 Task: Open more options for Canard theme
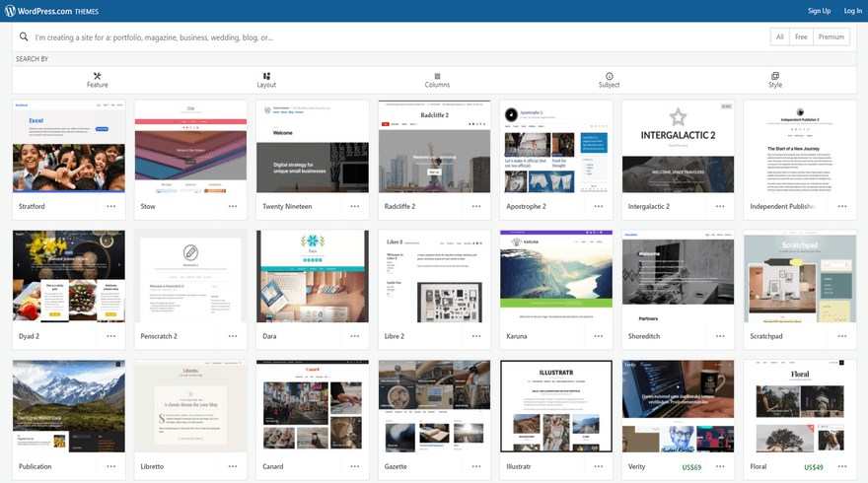355,466
